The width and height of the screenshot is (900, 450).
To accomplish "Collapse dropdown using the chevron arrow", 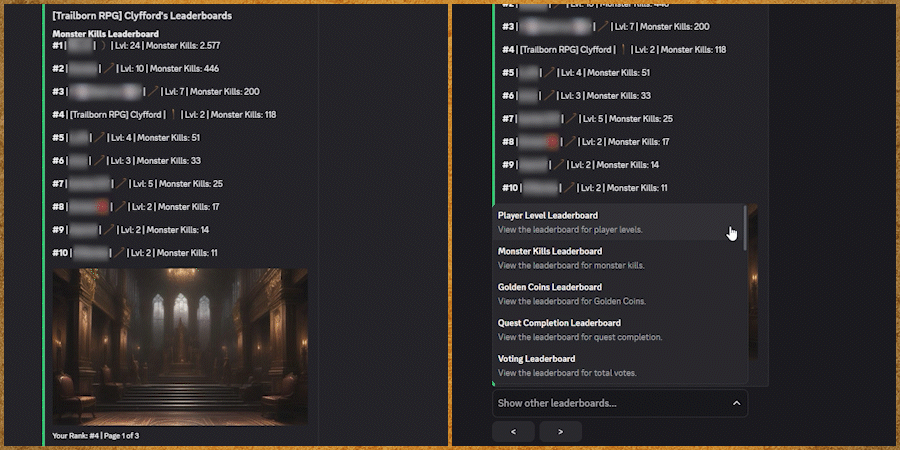I will pos(737,403).
